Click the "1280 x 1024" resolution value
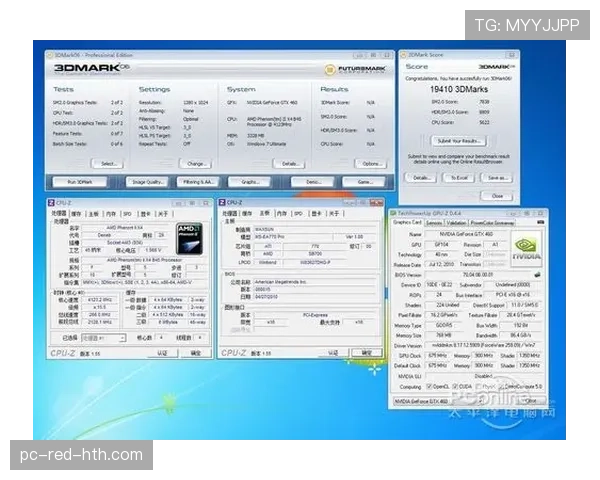Screen dimensions: 600x480 [x=196, y=103]
